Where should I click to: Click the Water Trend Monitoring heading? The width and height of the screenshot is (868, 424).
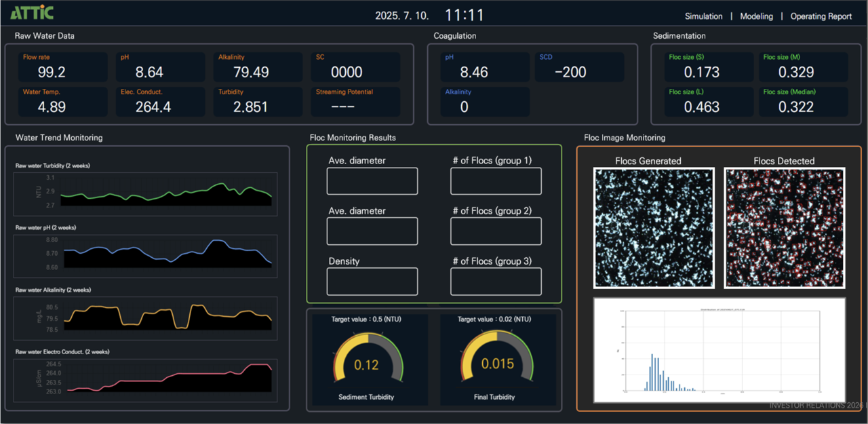click(59, 138)
